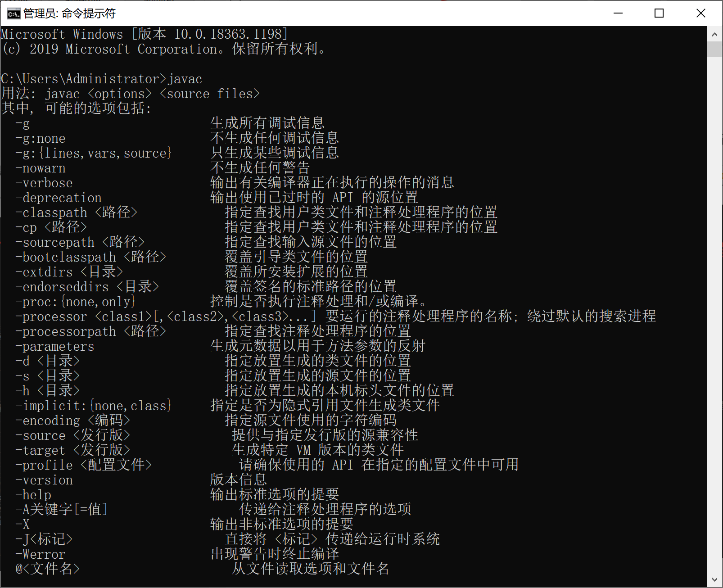Click the description 版本信息
This screenshot has width=723, height=588.
[239, 480]
